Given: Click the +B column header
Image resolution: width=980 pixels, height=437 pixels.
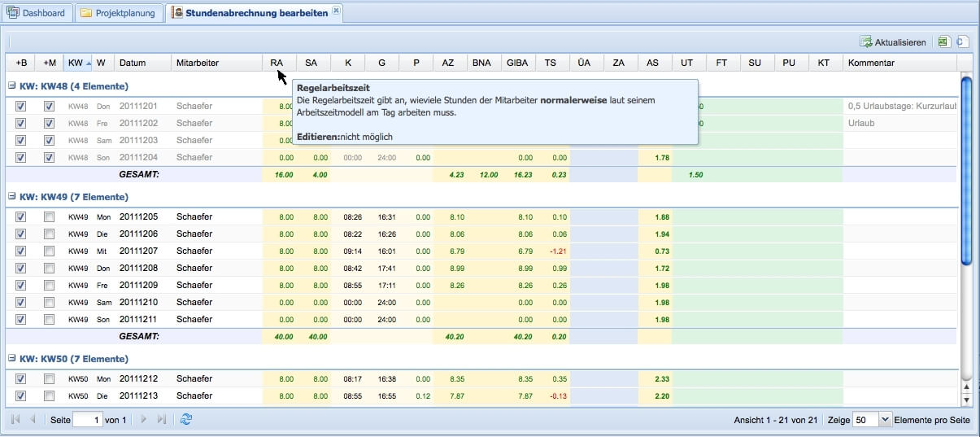Looking at the screenshot, I should tap(21, 63).
